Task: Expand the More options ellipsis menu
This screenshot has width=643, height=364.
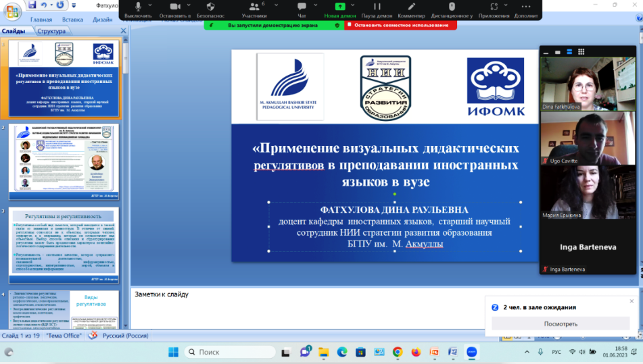Action: (525, 7)
